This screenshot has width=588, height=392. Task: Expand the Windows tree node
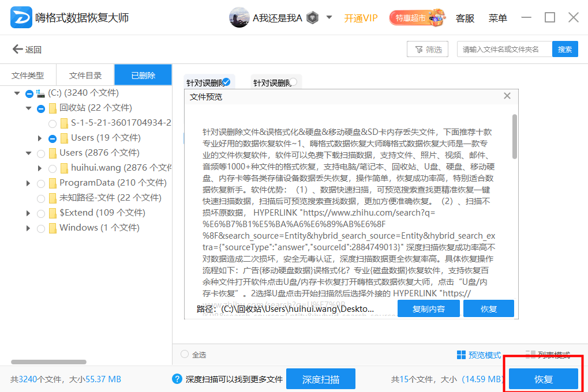click(28, 228)
